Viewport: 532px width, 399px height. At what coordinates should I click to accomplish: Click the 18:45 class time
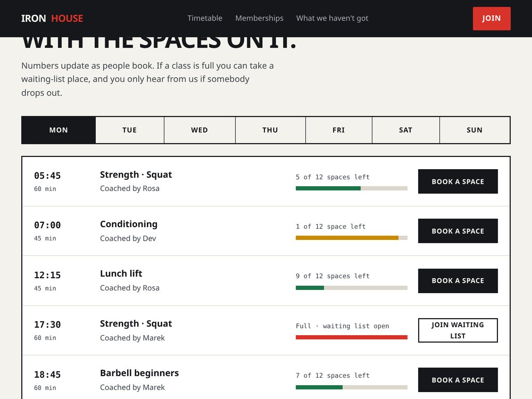47,375
